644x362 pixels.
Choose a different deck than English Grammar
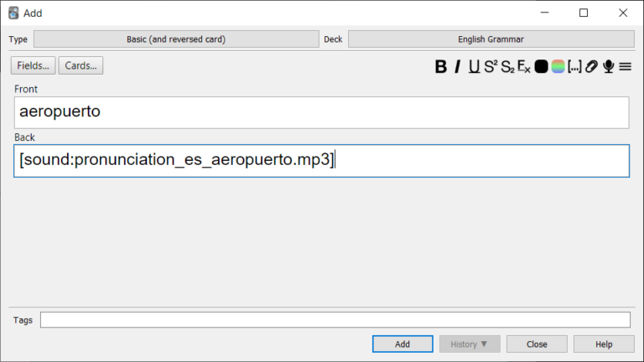pyautogui.click(x=491, y=39)
